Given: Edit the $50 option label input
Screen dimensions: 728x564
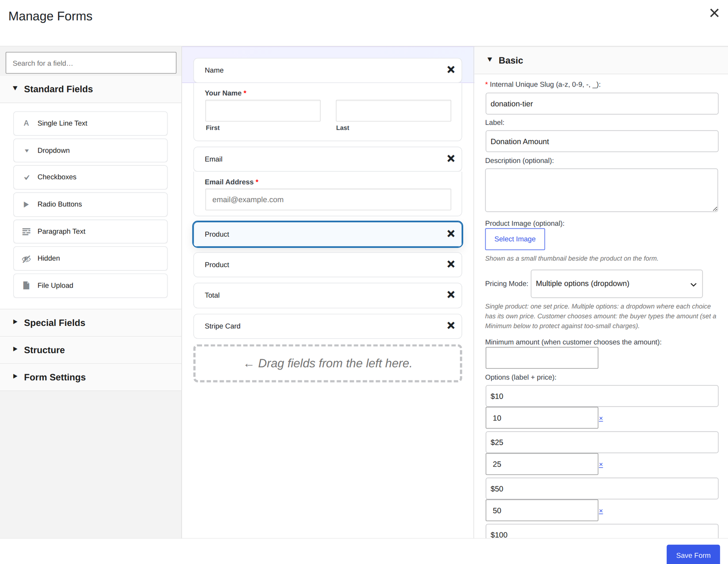Looking at the screenshot, I should click(x=602, y=488).
